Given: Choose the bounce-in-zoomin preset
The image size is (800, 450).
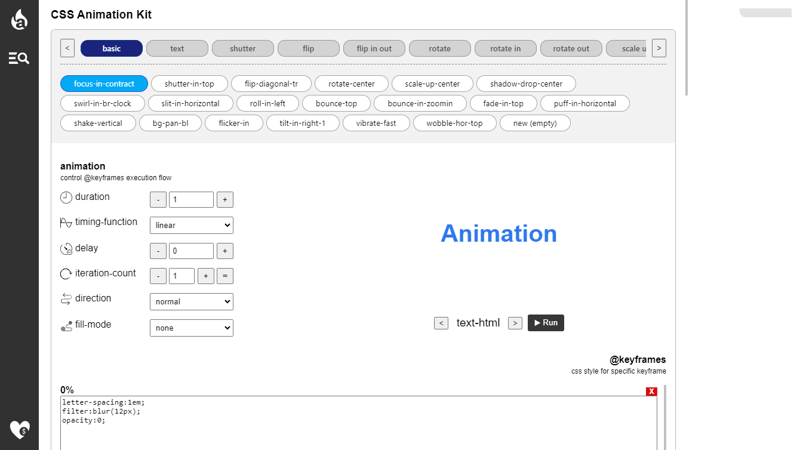Looking at the screenshot, I should [x=420, y=104].
